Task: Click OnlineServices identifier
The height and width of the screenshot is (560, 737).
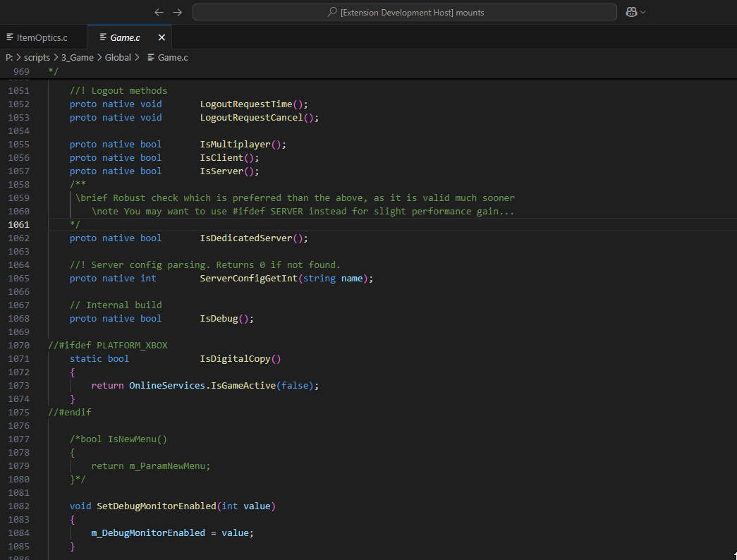Action: (167, 386)
